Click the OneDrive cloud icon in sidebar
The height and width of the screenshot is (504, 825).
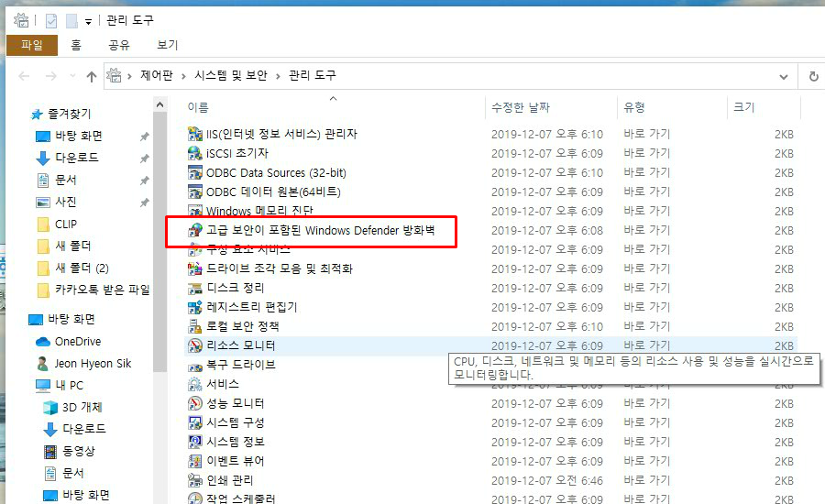click(x=42, y=342)
